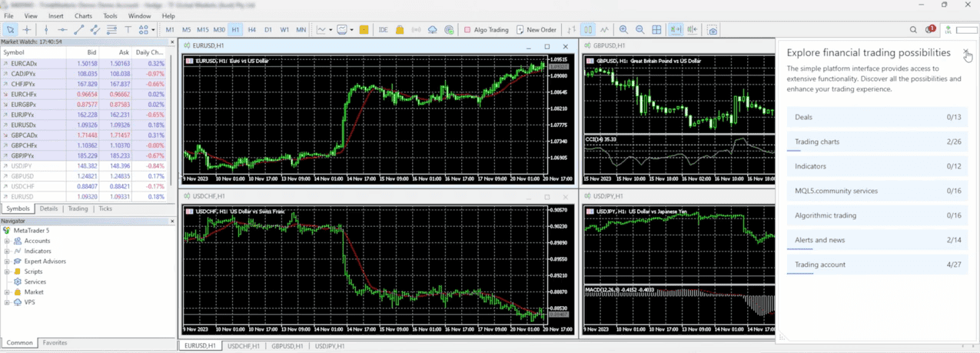
Task: Open the Algorithmic trading tutorial section
Action: click(x=877, y=216)
